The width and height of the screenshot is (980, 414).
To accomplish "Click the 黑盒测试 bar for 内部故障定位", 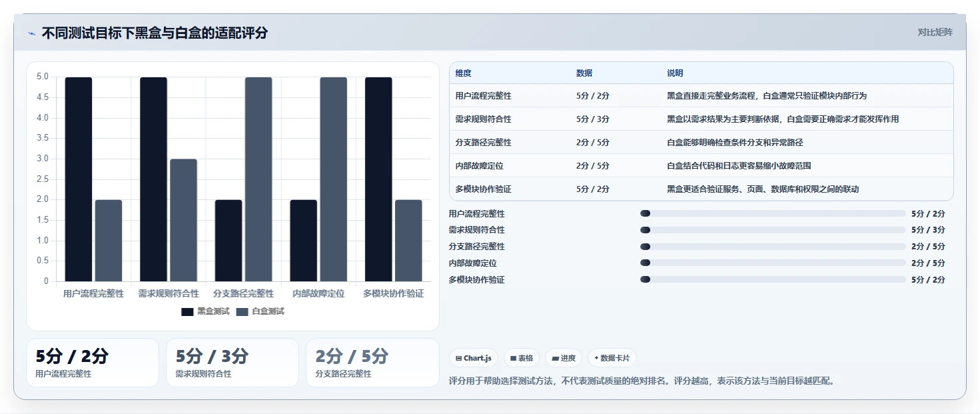I will pyautogui.click(x=303, y=241).
